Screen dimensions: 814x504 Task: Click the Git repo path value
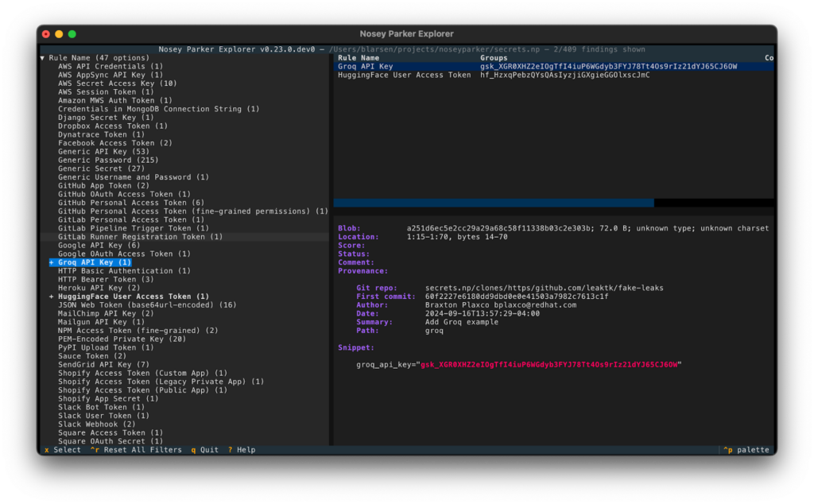(x=544, y=288)
